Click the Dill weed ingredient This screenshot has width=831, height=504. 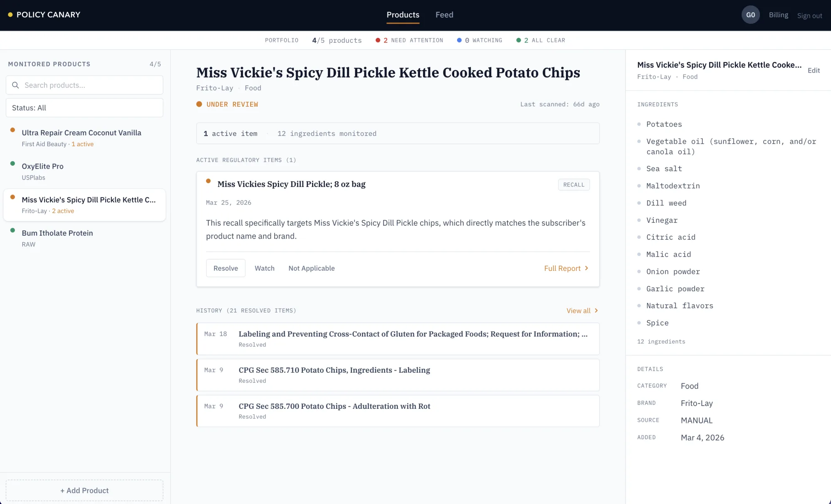tap(666, 203)
